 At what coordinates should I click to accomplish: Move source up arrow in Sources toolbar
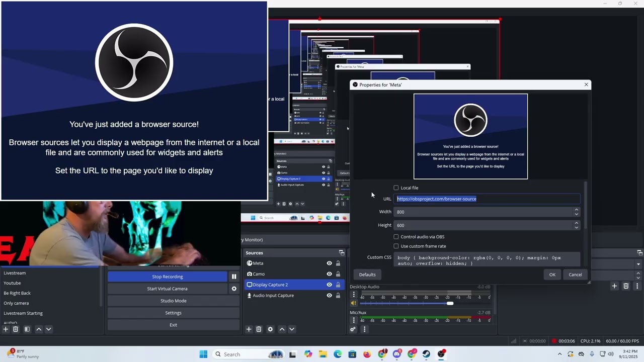coord(282,329)
